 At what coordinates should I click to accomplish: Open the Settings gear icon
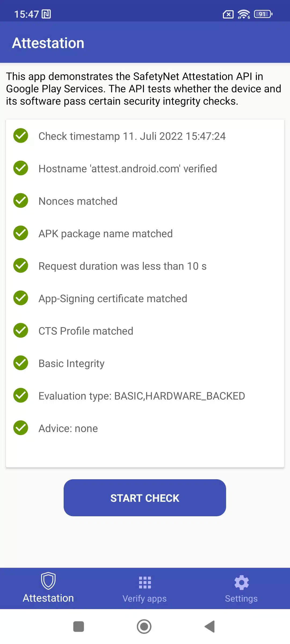coord(241,583)
